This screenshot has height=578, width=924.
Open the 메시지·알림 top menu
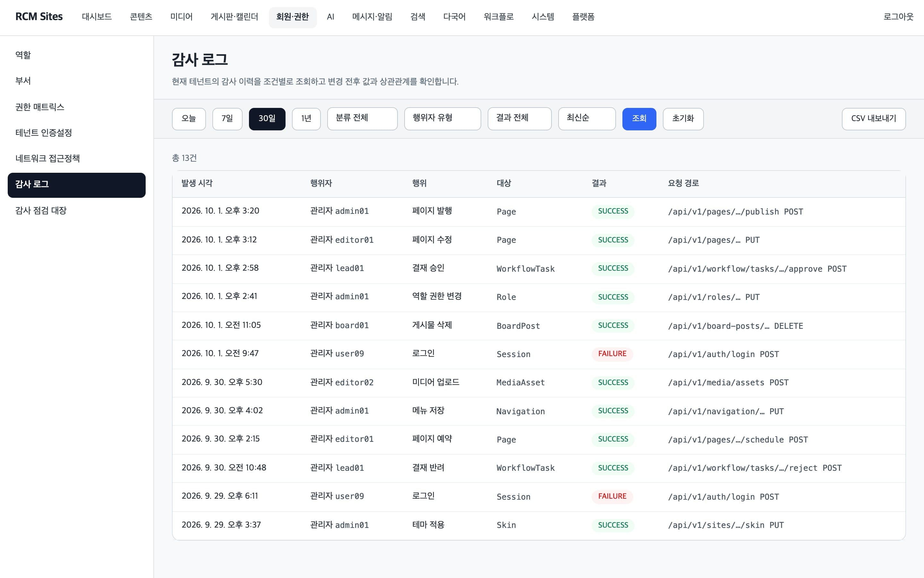click(x=372, y=17)
